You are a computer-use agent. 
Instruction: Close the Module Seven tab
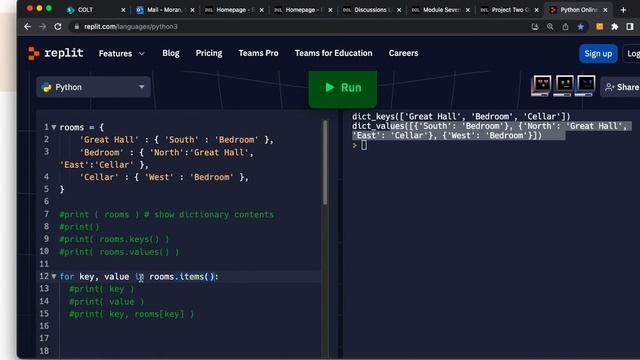[x=468, y=10]
